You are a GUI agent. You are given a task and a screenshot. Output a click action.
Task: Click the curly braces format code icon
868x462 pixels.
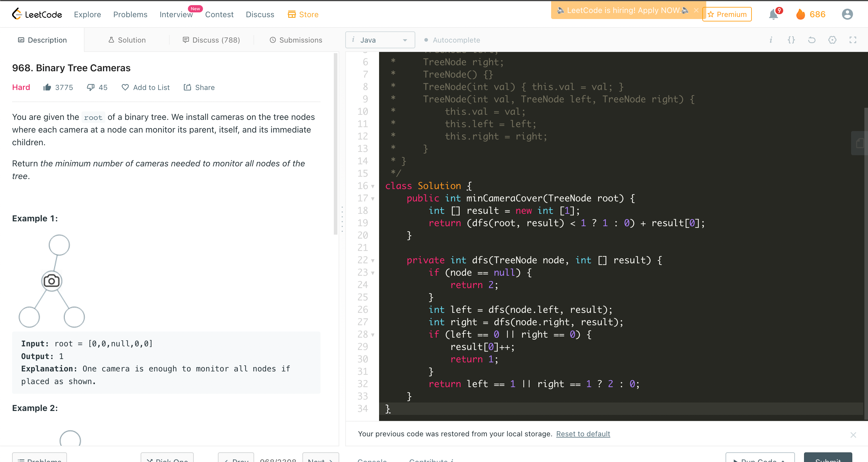791,40
